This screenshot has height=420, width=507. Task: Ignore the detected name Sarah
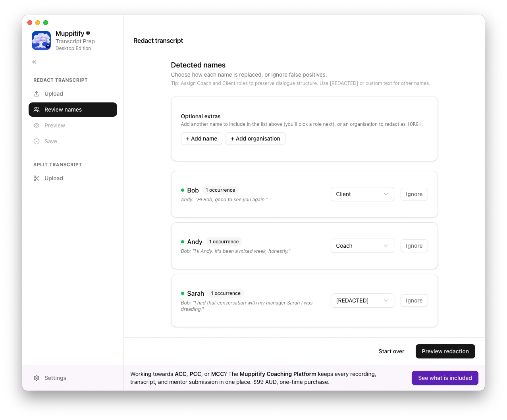pos(414,301)
